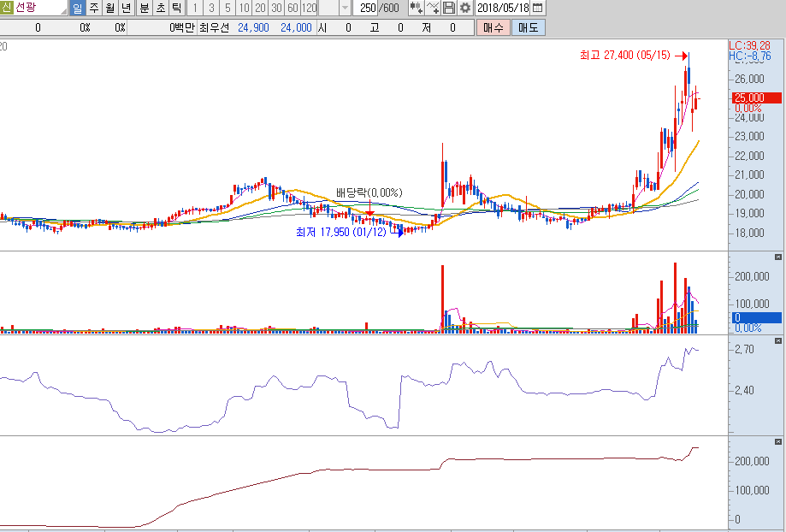Open chart settings gear icon
Image resolution: width=786 pixels, height=532 pixels.
[x=464, y=8]
